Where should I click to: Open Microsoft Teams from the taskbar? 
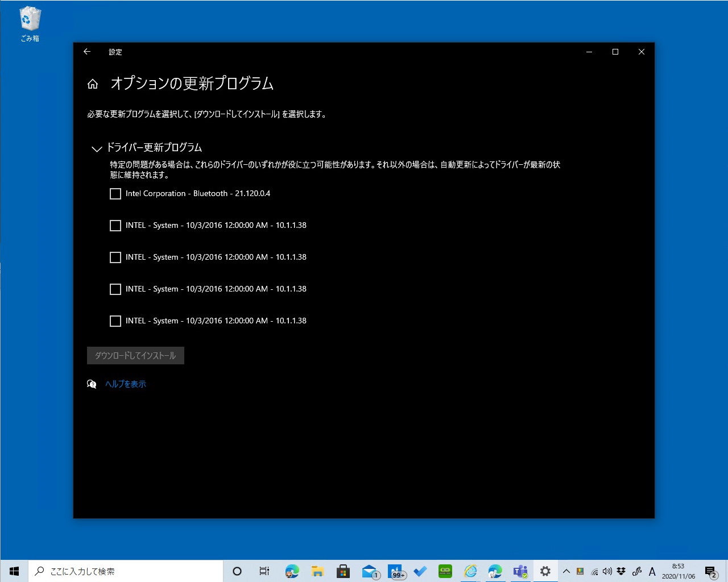point(519,571)
